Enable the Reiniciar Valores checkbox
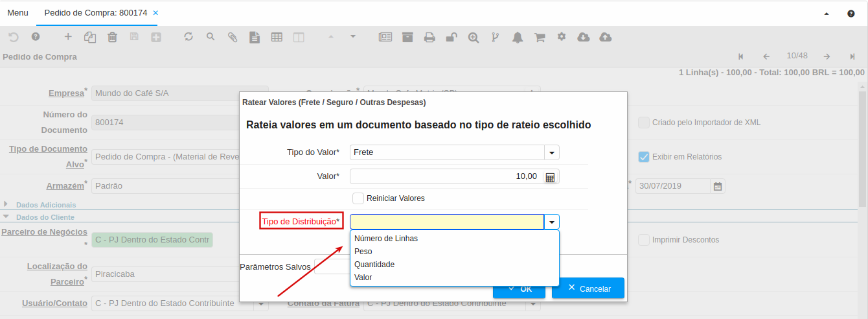The width and height of the screenshot is (868, 319). (358, 198)
